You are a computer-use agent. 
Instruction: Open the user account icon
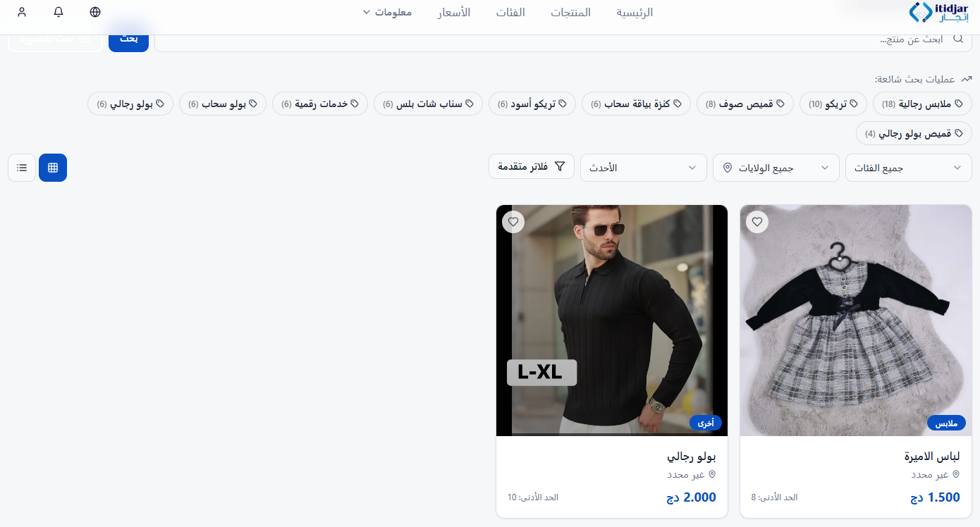pyautogui.click(x=21, y=12)
